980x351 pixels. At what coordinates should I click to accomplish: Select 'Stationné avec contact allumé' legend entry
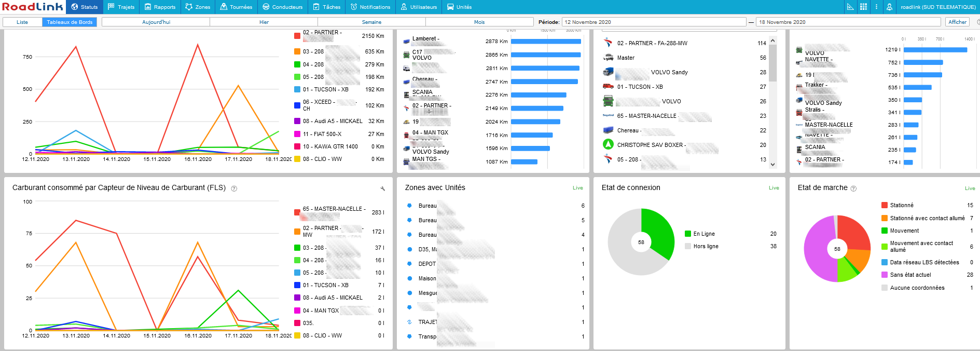(x=927, y=218)
